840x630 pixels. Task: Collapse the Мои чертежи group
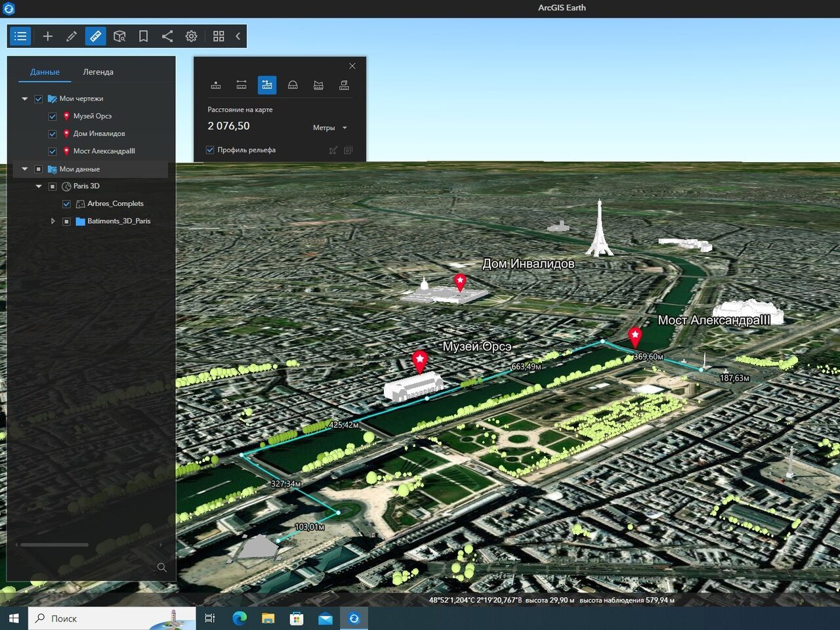pyautogui.click(x=25, y=99)
